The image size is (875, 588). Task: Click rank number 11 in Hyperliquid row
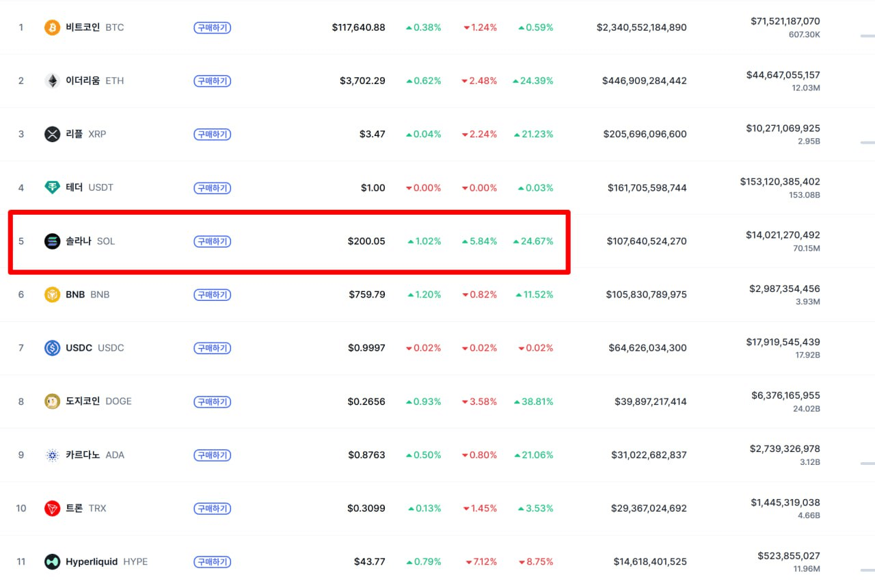pyautogui.click(x=21, y=562)
